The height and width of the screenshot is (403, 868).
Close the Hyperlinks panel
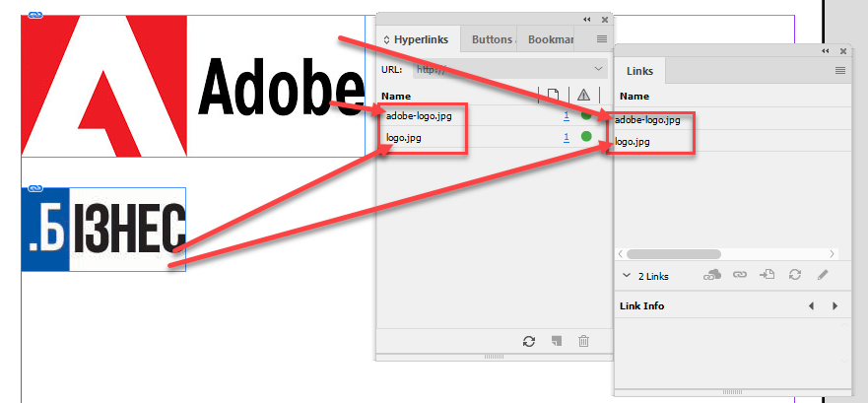point(605,20)
